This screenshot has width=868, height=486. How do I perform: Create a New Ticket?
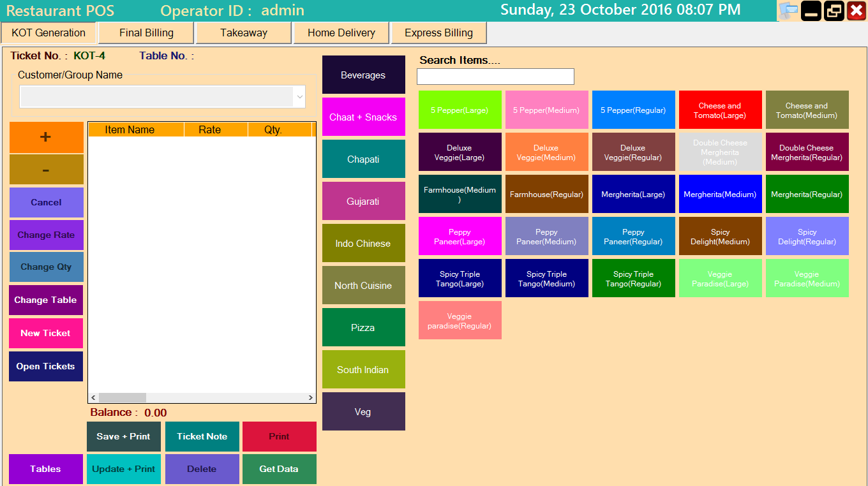pyautogui.click(x=45, y=333)
